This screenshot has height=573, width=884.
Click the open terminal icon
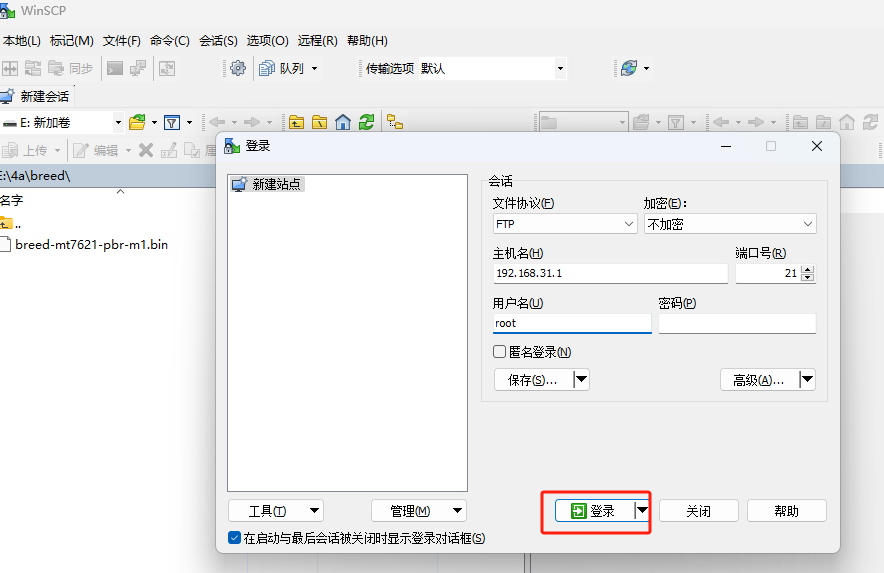tap(115, 68)
